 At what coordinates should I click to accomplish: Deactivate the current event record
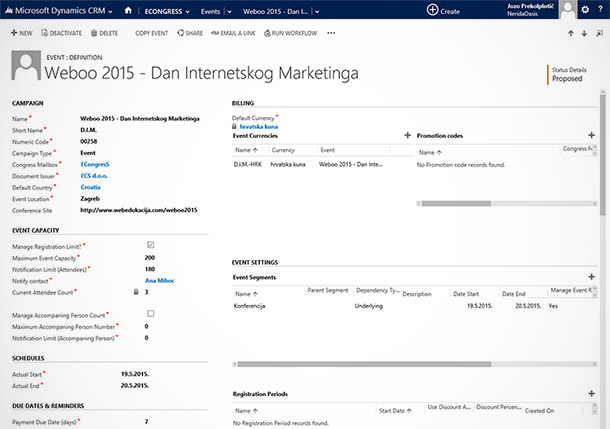[x=61, y=33]
